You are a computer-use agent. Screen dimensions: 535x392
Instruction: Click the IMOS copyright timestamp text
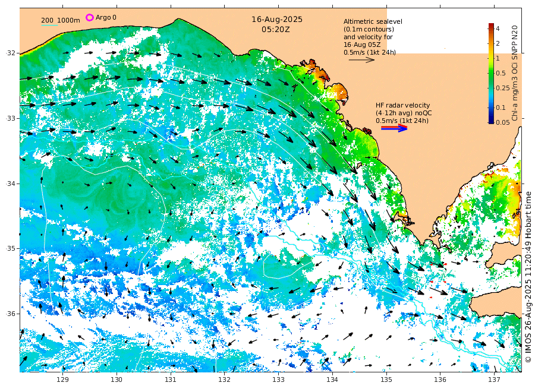pyautogui.click(x=528, y=278)
